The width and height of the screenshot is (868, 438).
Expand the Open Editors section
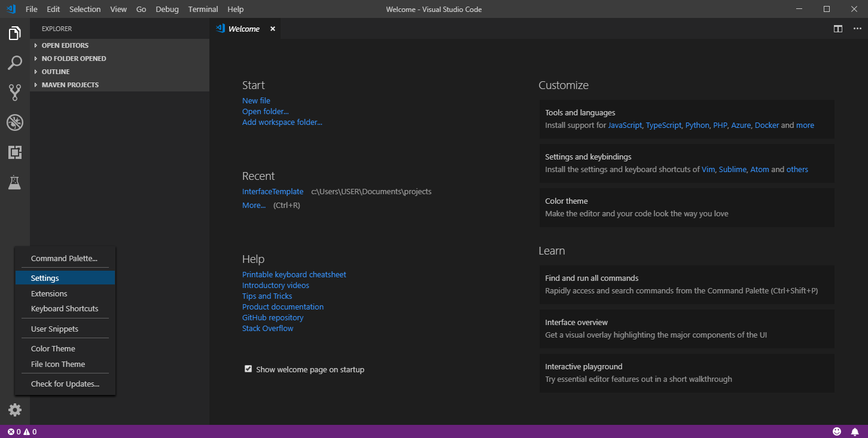pyautogui.click(x=120, y=45)
